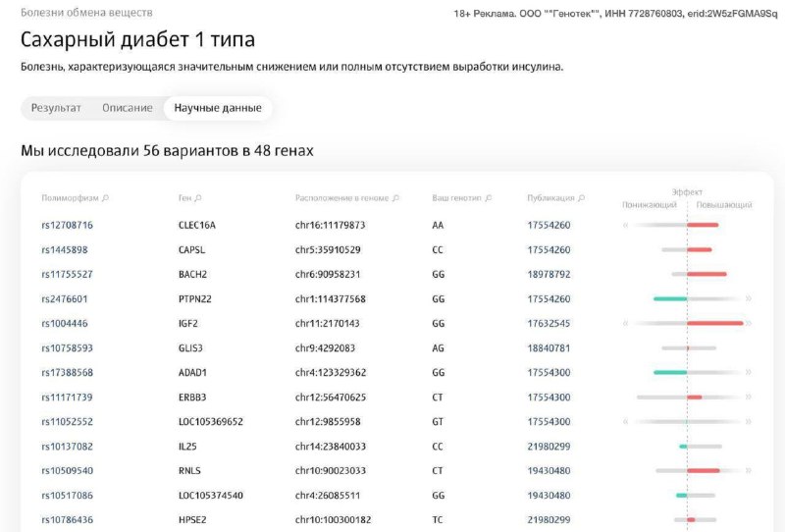Click genotype GT in LOC105369652 row
The image size is (785, 532).
[x=437, y=422]
